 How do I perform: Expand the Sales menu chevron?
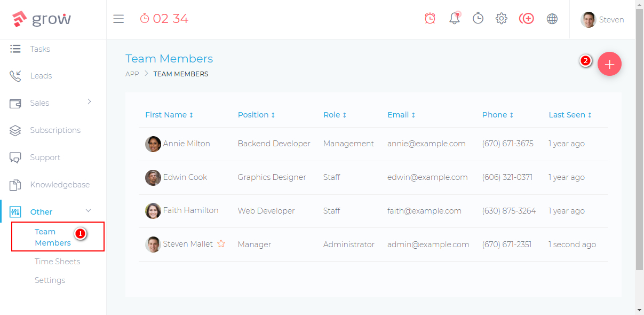tap(89, 101)
